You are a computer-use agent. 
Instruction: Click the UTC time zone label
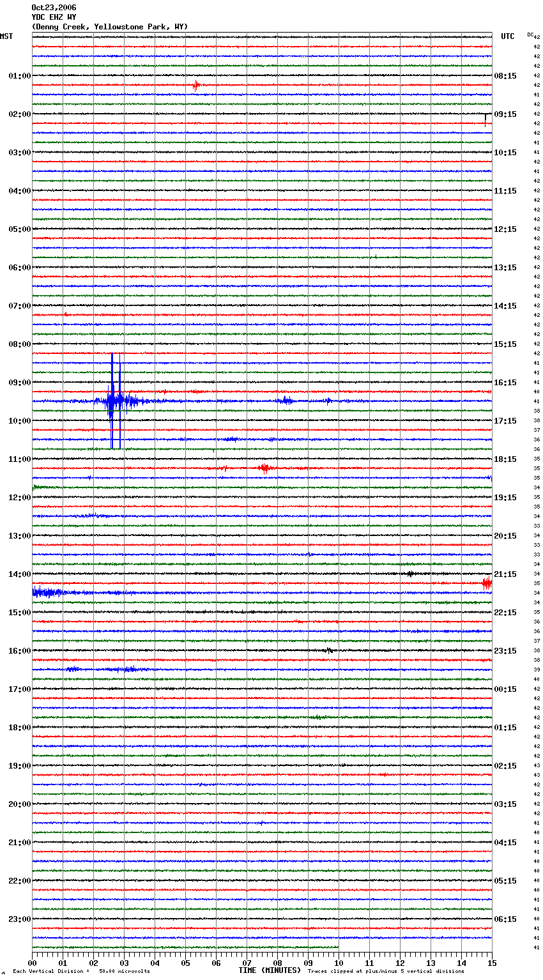click(508, 36)
